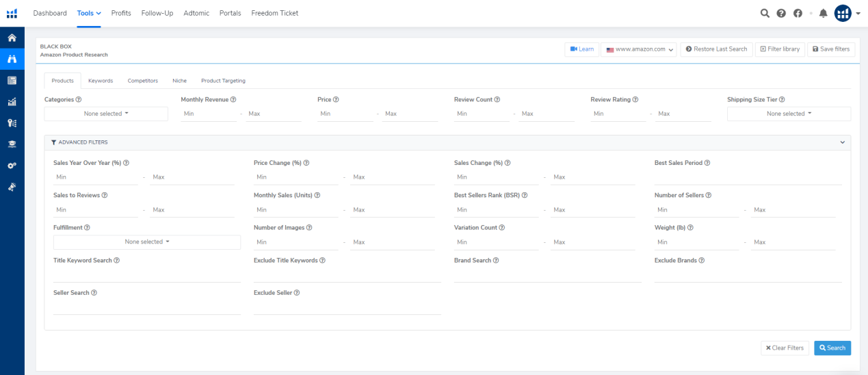Select the binoculars research icon in sidebar

point(12,59)
